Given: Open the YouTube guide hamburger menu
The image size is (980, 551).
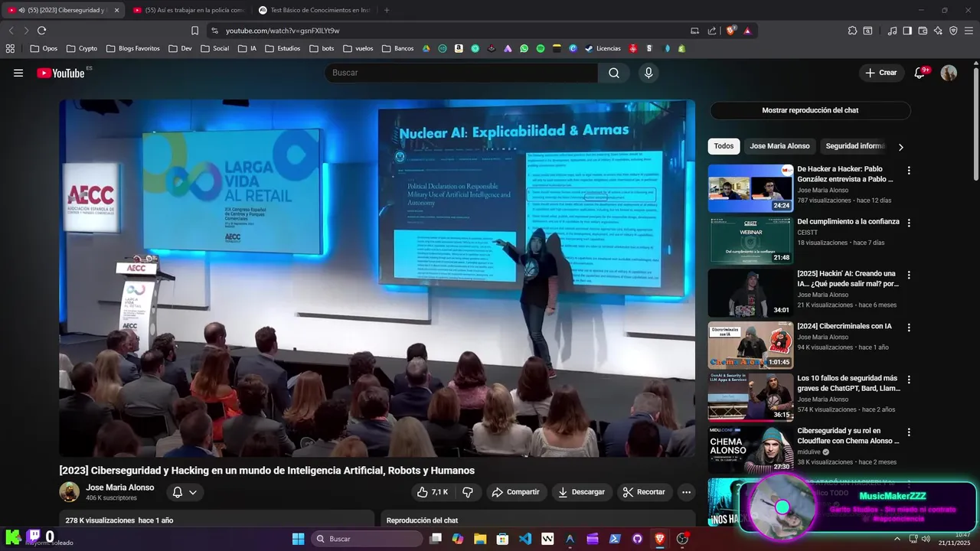Looking at the screenshot, I should coord(18,73).
